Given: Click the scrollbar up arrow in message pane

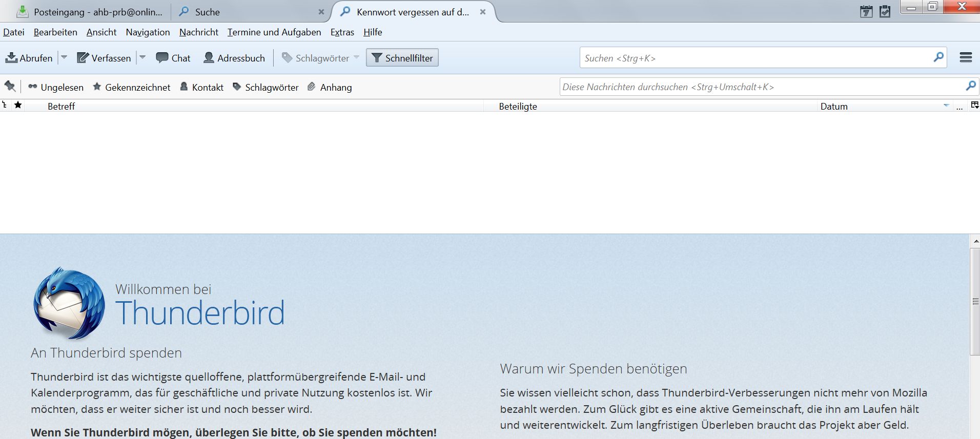Looking at the screenshot, I should coord(975,241).
